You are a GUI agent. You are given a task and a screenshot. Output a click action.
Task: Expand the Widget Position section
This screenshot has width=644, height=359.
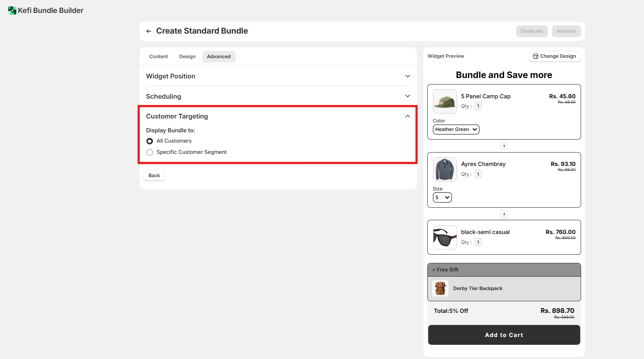pos(408,76)
